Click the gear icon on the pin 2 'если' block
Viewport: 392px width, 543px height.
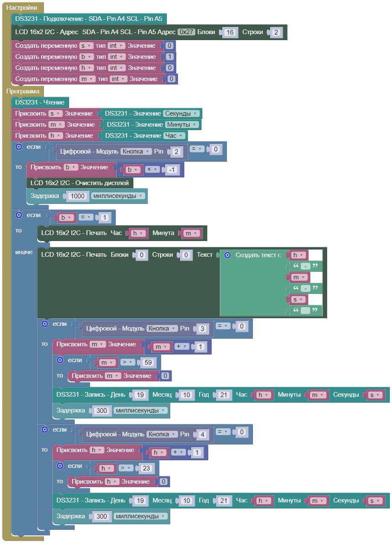pyautogui.click(x=18, y=147)
